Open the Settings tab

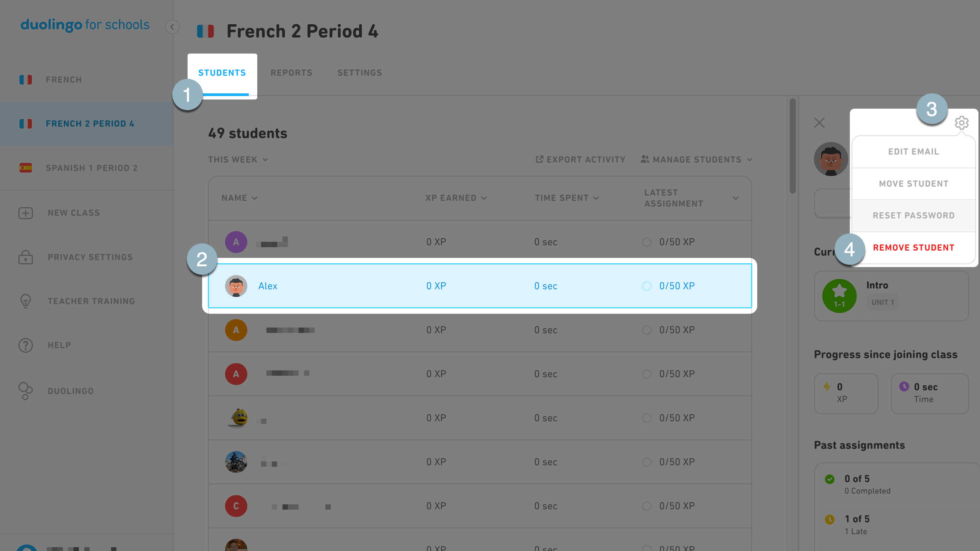[359, 72]
